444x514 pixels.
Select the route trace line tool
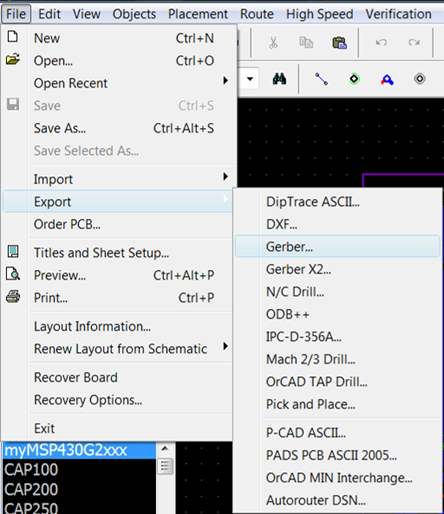click(x=321, y=79)
